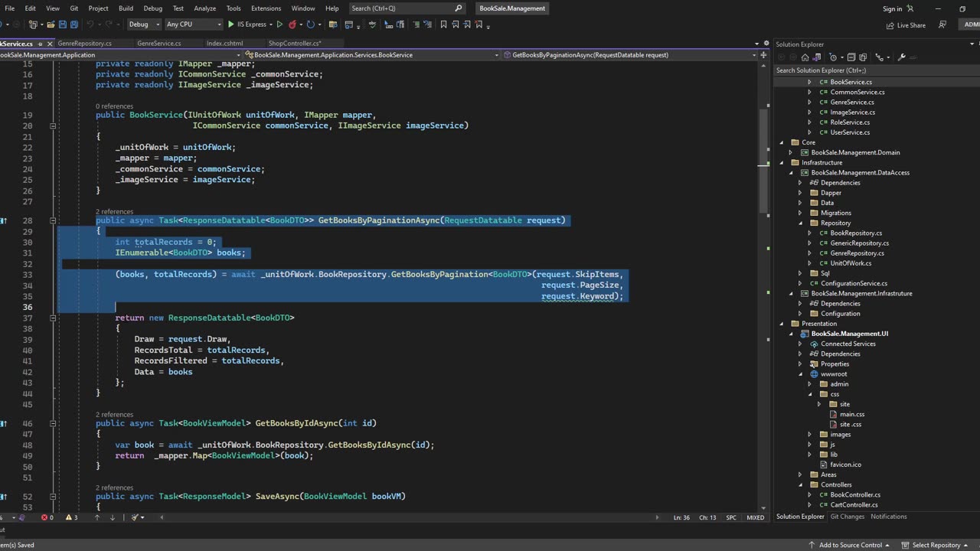Click Pending Changes Filter clock icon
980x551 pixels.
tap(833, 57)
